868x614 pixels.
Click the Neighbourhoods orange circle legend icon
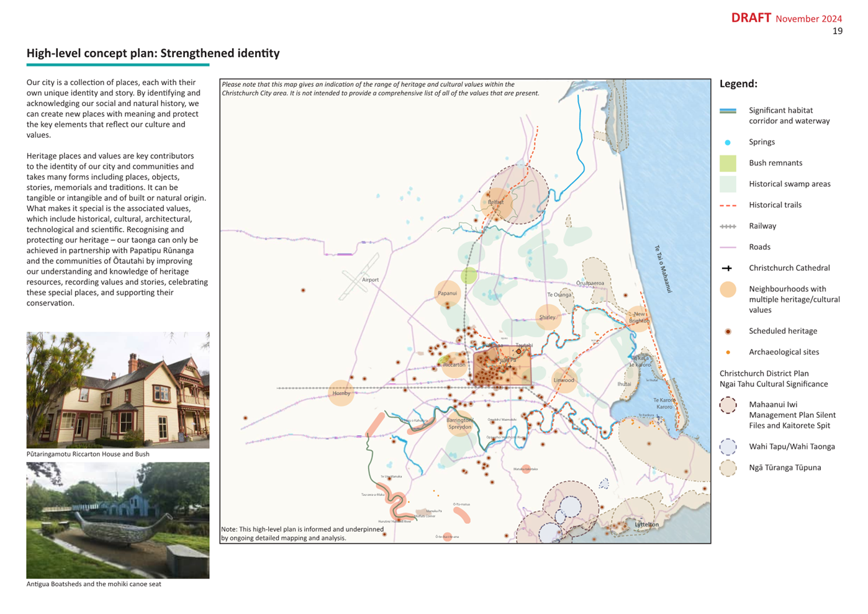[x=728, y=289]
